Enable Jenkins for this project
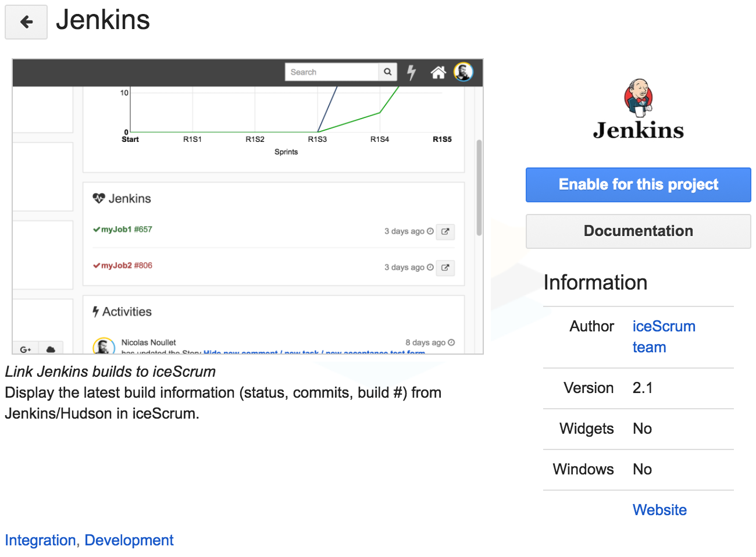The height and width of the screenshot is (557, 756). (x=638, y=185)
